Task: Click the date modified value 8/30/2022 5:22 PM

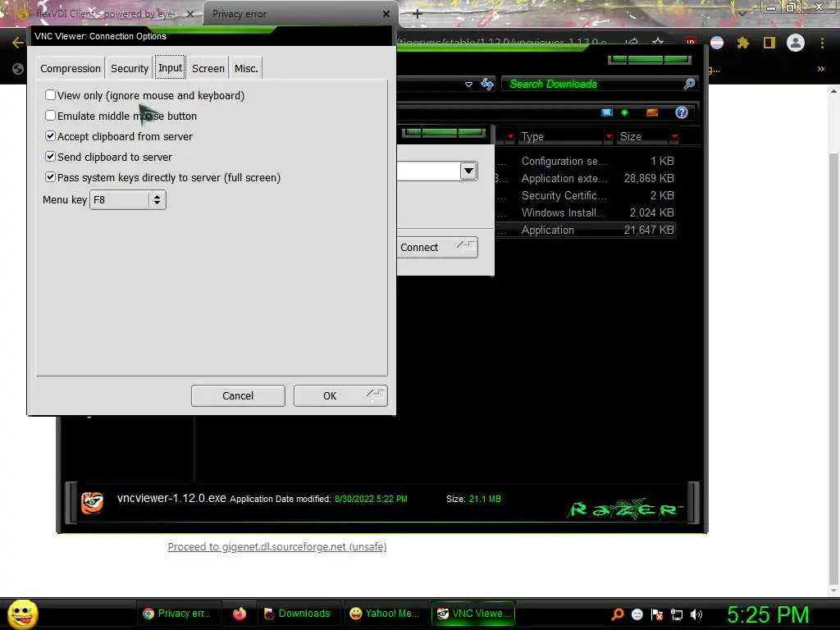Action: point(371,499)
